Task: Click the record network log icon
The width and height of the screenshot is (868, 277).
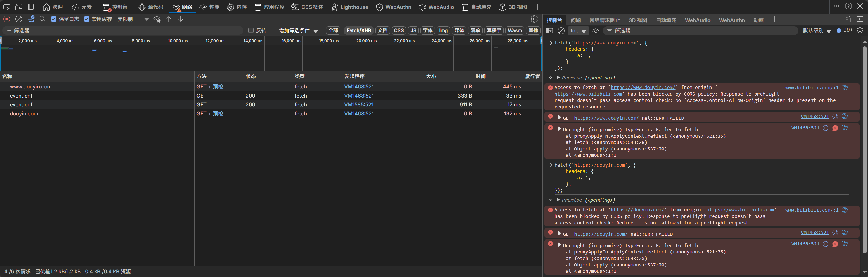Action: coord(7,19)
